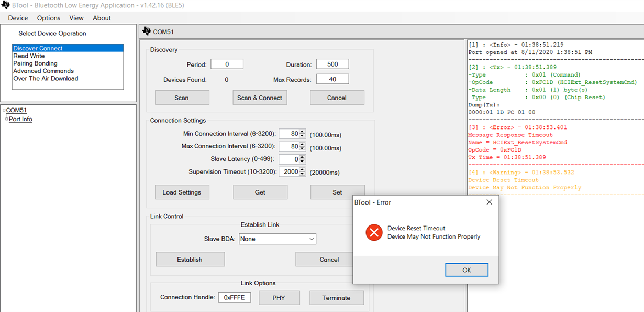Click the BTool app icon in title bar

(5, 5)
